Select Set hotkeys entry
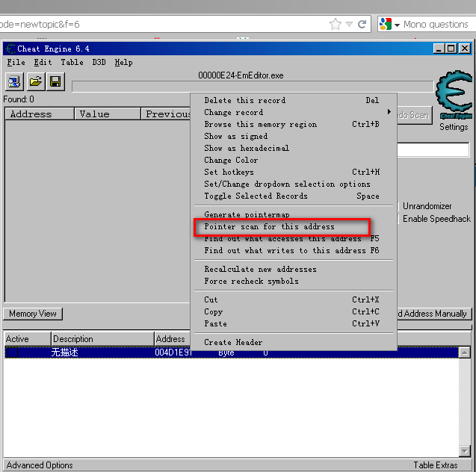 point(294,172)
